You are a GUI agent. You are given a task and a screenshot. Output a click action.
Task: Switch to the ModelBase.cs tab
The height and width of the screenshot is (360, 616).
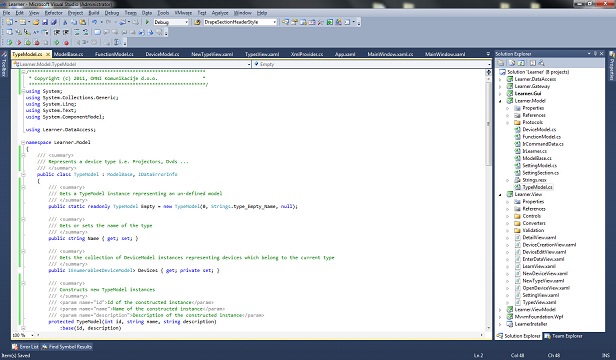pos(68,54)
